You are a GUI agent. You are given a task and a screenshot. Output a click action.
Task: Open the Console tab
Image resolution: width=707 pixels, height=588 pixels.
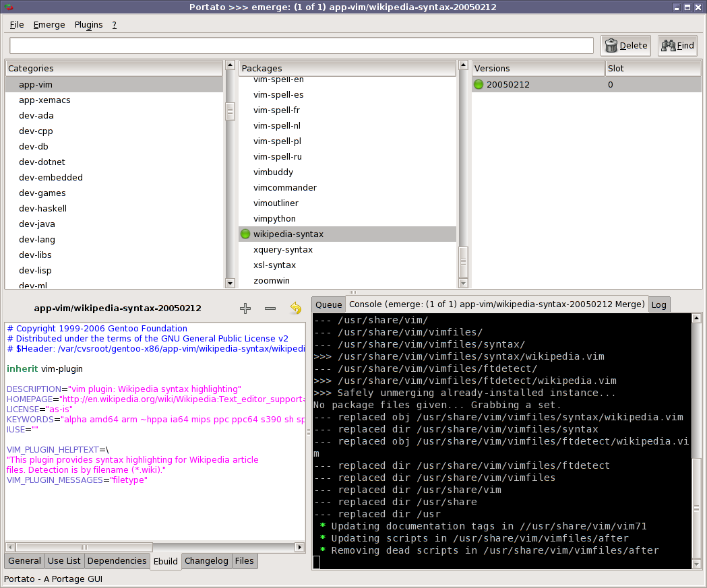point(497,304)
